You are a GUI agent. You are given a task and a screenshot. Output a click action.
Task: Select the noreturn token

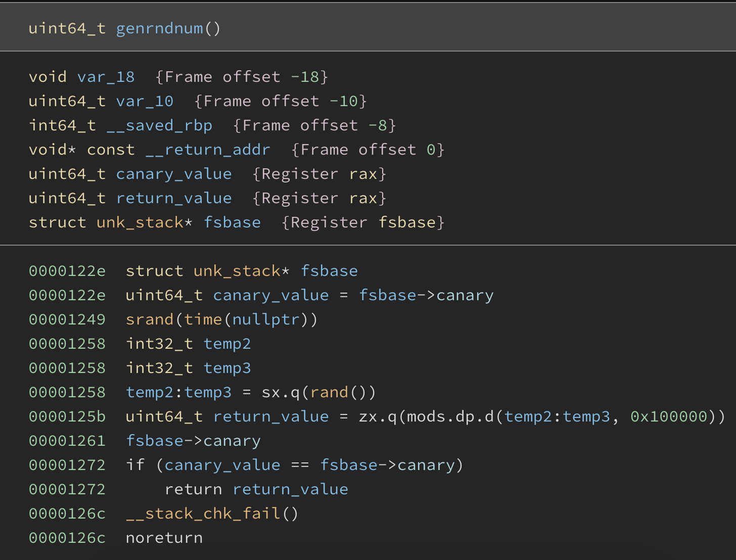click(164, 538)
